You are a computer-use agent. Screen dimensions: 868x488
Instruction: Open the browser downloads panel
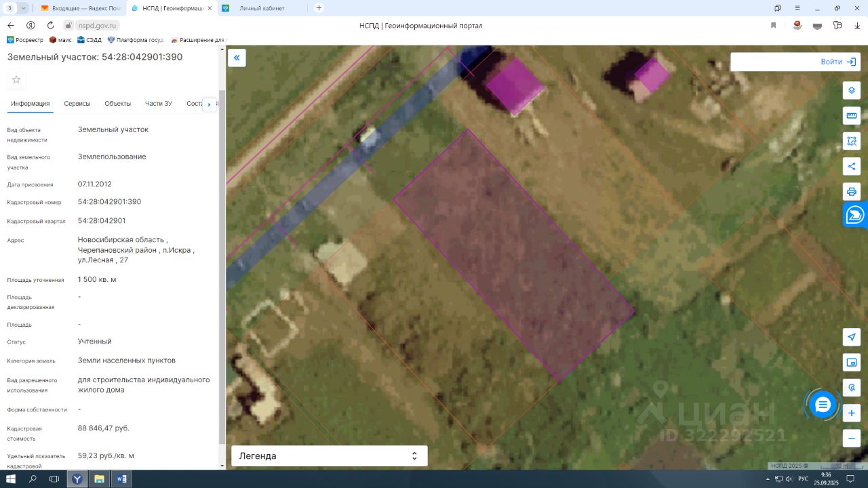[857, 25]
